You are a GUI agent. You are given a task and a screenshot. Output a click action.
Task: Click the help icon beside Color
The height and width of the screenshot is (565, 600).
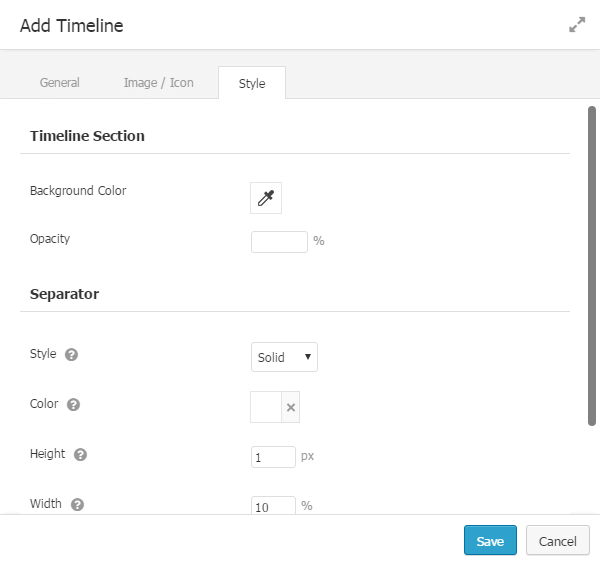[73, 405]
